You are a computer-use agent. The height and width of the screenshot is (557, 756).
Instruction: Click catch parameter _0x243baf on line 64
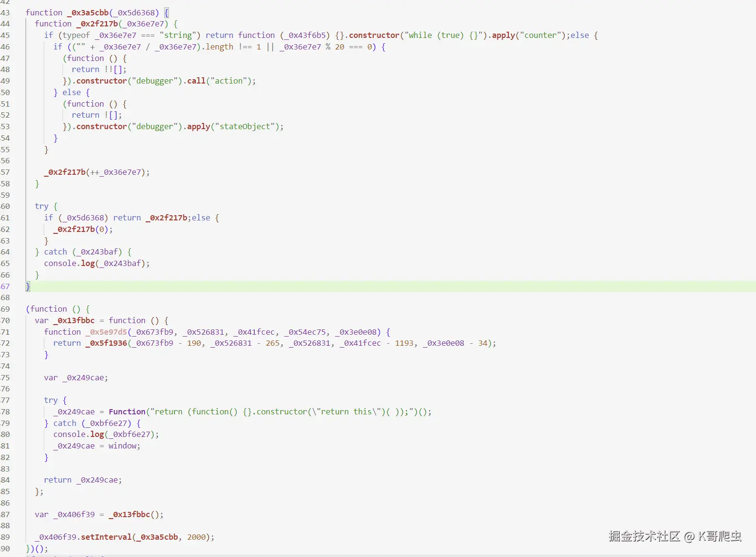(97, 252)
